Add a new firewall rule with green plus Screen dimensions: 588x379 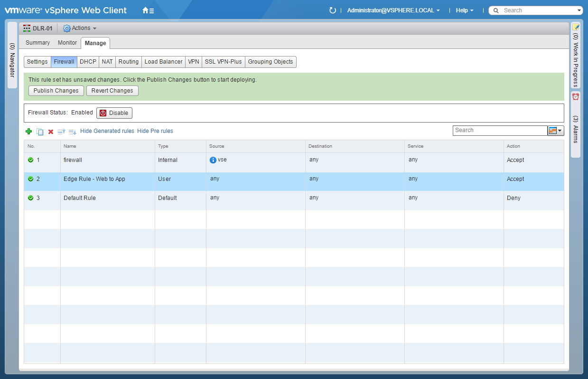click(28, 132)
